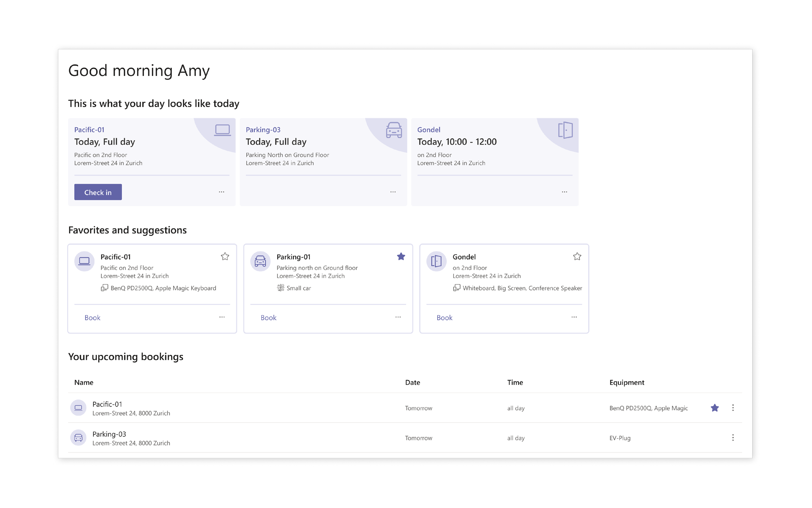Image resolution: width=812 pixels, height=508 pixels.
Task: Click the car icon in the Parking-03 upcoming booking row
Action: coord(78,438)
